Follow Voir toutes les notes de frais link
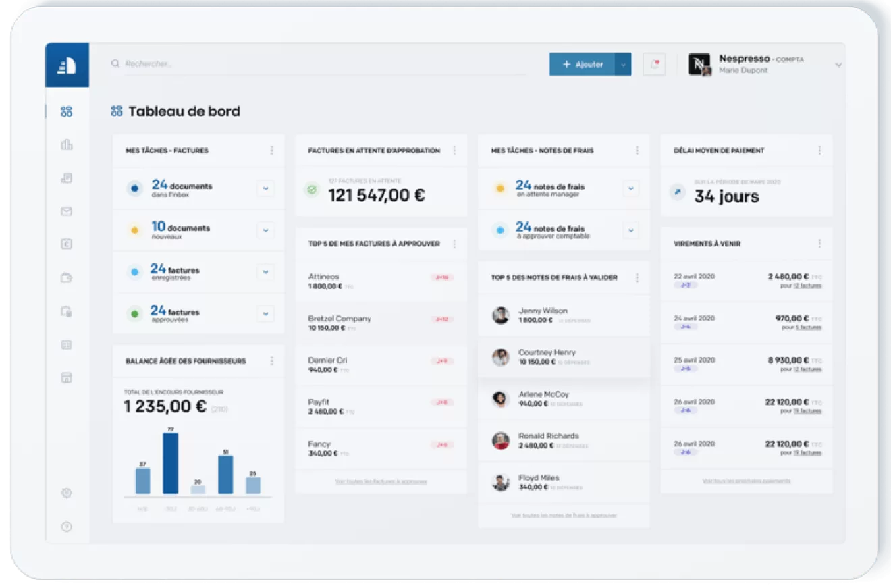Viewport: 891px width, 588px height. click(x=564, y=515)
